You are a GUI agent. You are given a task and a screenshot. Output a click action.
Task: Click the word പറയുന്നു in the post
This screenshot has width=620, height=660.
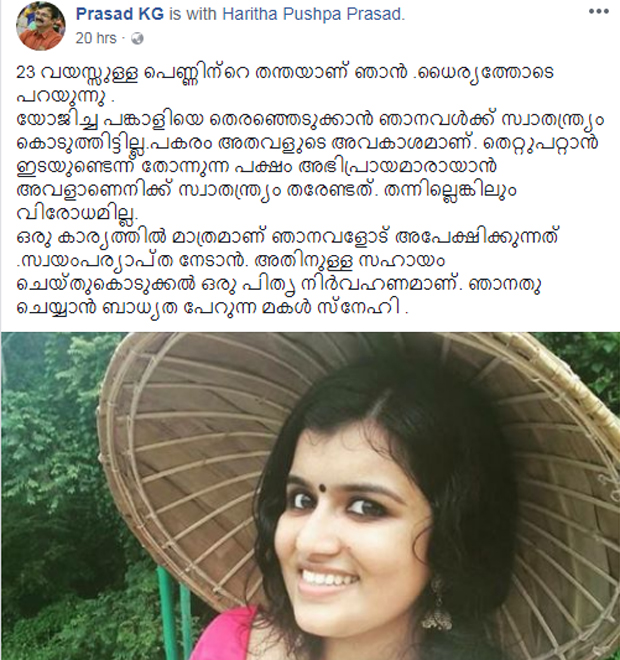61,96
